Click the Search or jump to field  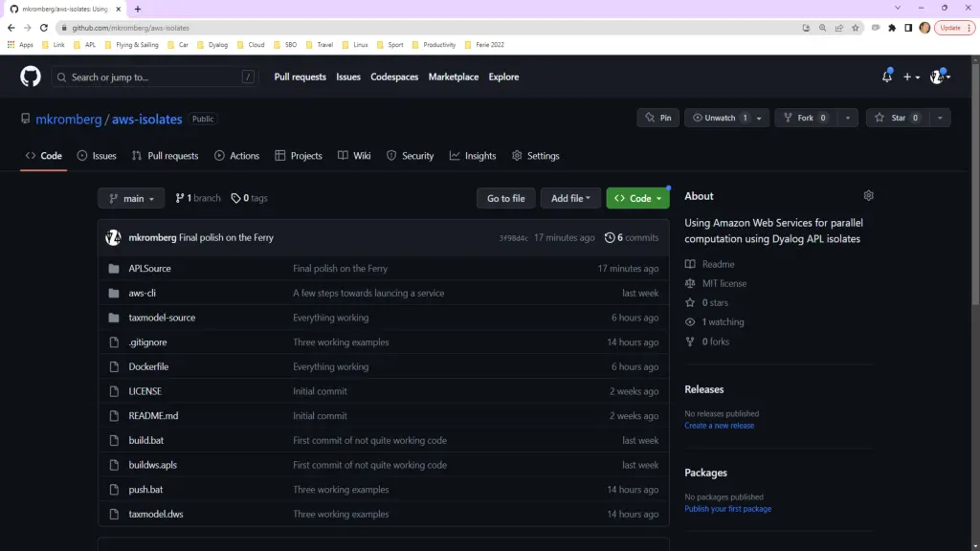coord(153,77)
